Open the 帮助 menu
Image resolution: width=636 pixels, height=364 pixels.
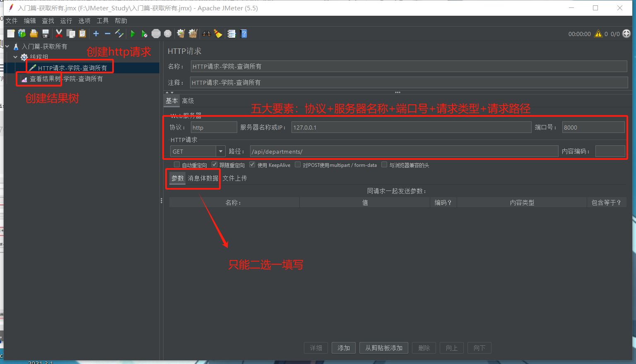121,21
